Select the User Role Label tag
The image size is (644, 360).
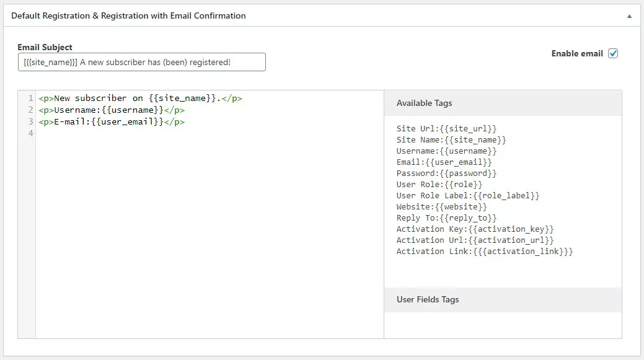click(x=468, y=195)
